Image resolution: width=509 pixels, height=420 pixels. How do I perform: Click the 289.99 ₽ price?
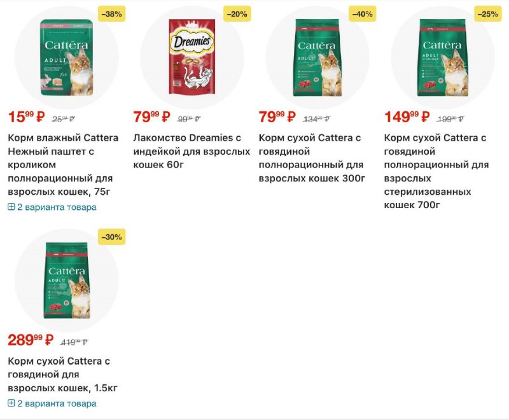(30, 340)
